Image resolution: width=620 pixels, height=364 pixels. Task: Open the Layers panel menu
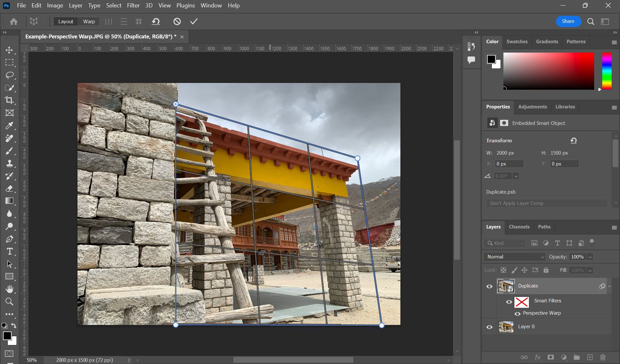point(614,228)
